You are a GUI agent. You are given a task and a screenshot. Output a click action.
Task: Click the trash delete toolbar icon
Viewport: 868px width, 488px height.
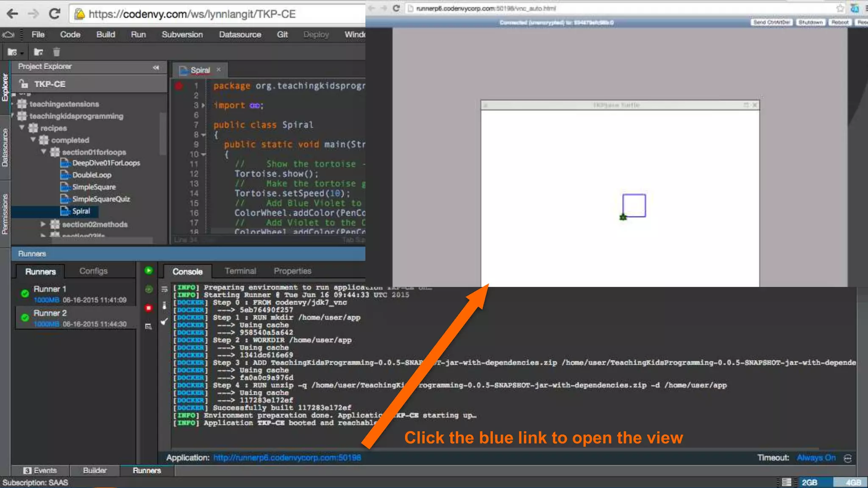(56, 52)
